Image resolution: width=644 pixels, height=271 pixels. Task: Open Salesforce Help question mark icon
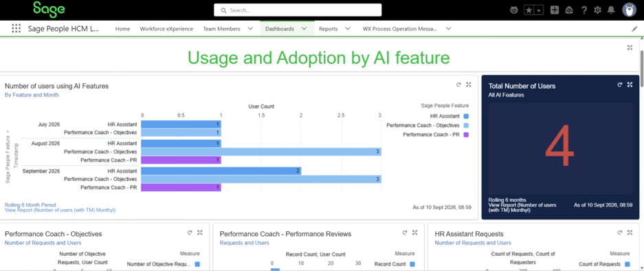(x=584, y=10)
